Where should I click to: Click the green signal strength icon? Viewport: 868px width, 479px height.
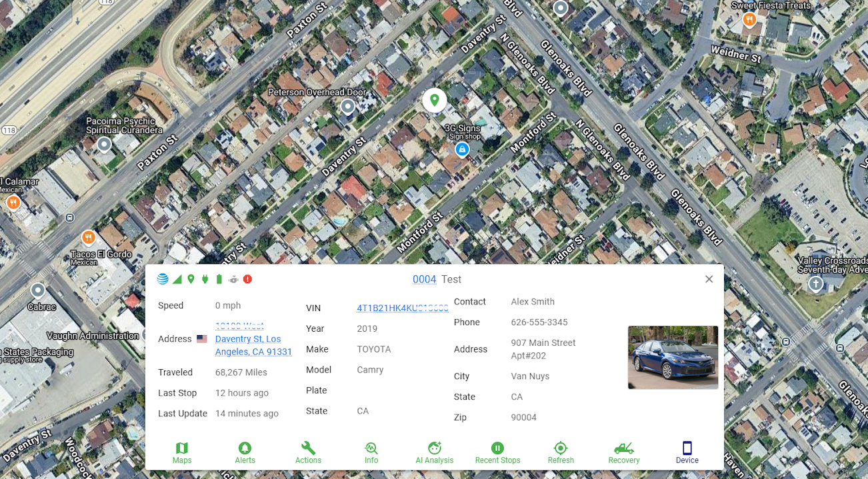(177, 278)
